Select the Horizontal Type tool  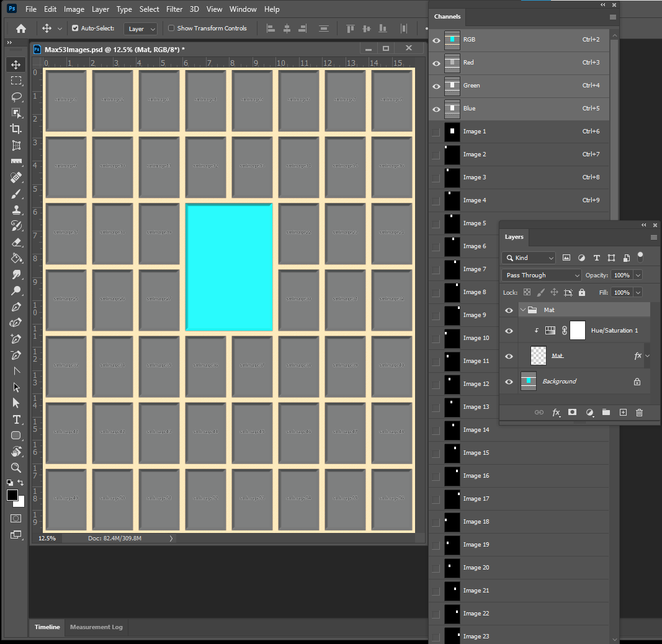click(x=16, y=419)
